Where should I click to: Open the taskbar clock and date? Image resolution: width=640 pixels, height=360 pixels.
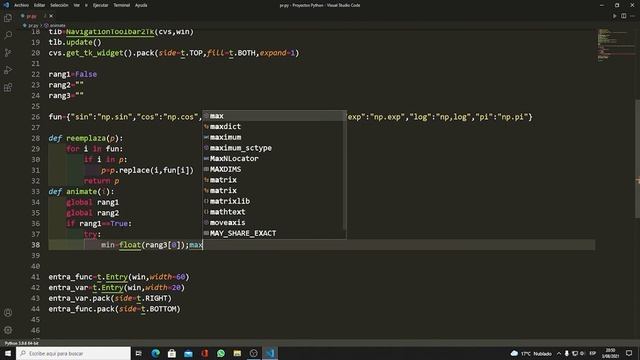(x=610, y=353)
